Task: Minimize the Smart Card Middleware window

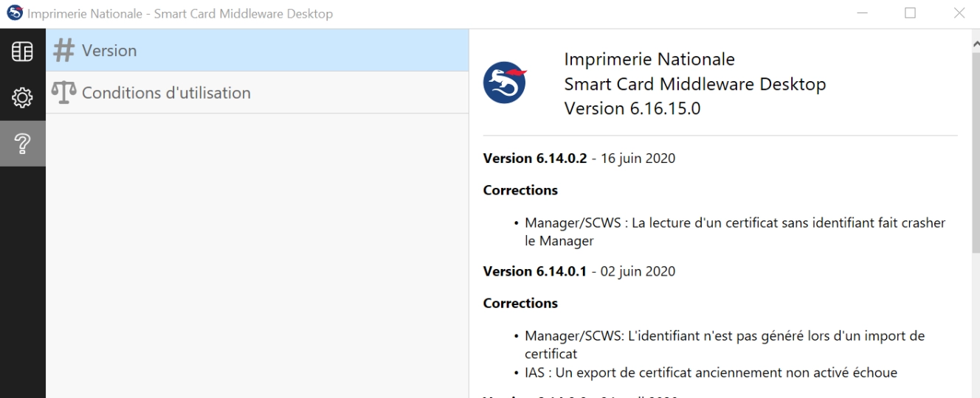Action: [x=863, y=13]
